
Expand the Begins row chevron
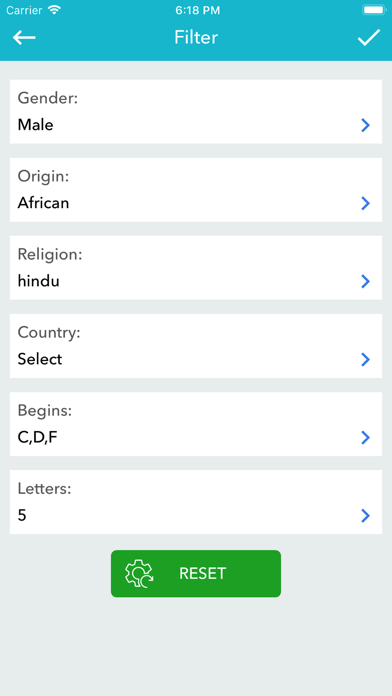coord(365,438)
